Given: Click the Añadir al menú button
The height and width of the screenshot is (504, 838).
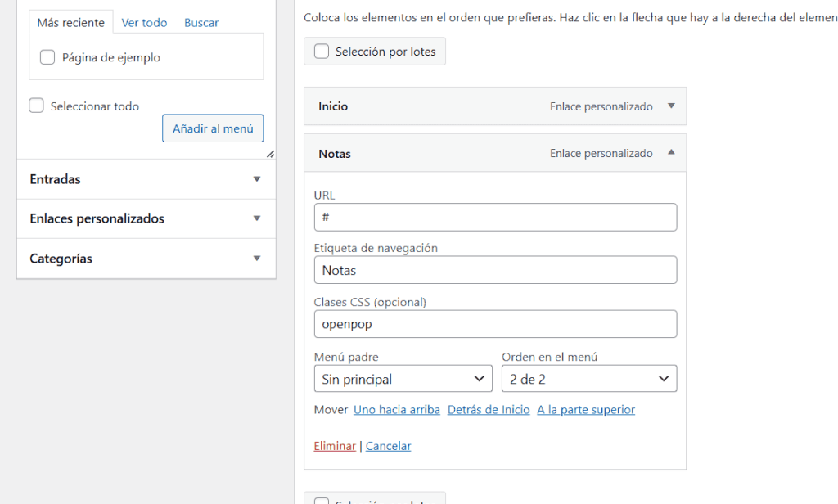Looking at the screenshot, I should coord(213,128).
